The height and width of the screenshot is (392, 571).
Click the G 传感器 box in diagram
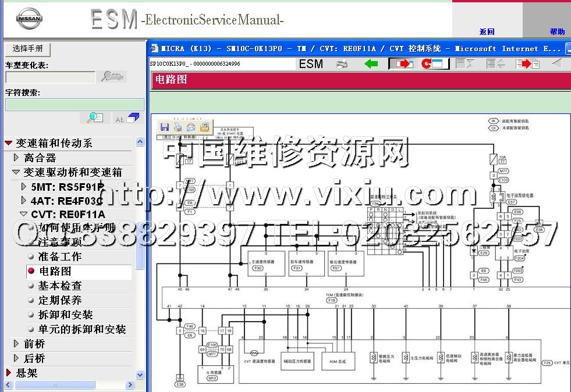pos(215,375)
